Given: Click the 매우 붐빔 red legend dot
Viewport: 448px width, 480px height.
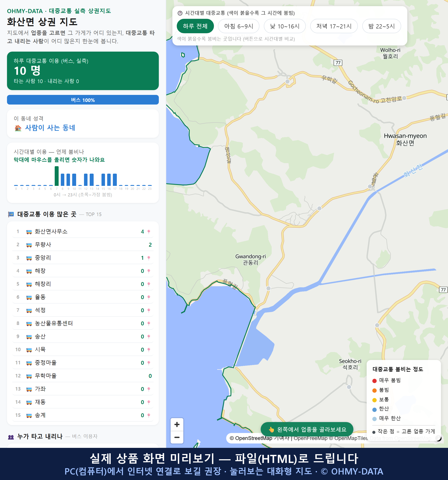Looking at the screenshot, I should point(374,381).
